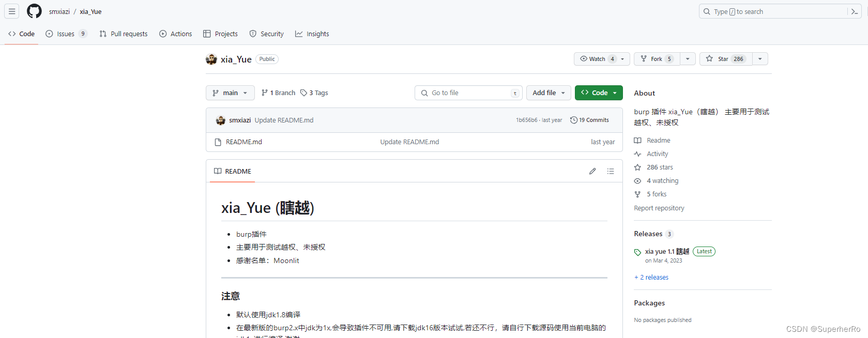This screenshot has height=338, width=868.
Task: Jump to Readme in About sidebar
Action: click(x=652, y=141)
